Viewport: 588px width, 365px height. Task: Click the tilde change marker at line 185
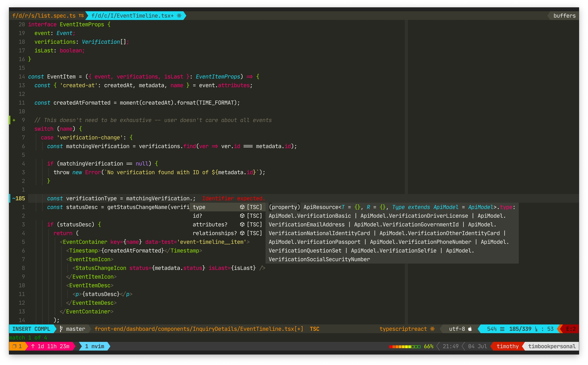pyautogui.click(x=14, y=198)
